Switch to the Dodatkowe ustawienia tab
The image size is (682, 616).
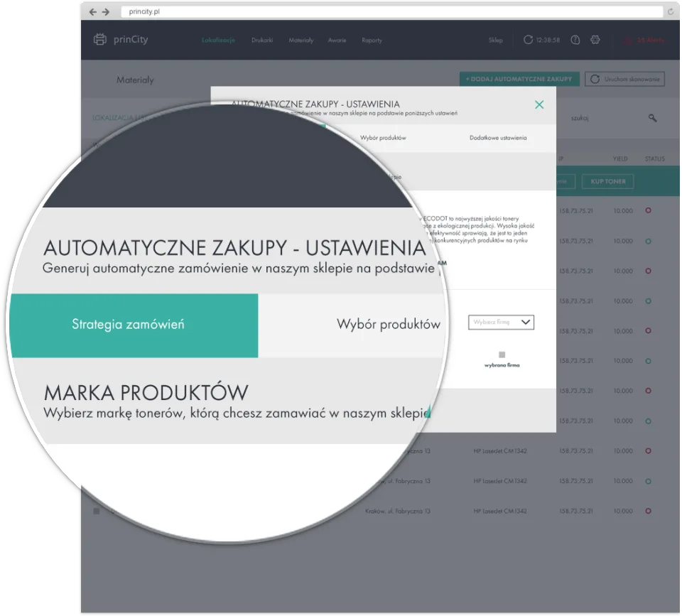click(x=498, y=138)
